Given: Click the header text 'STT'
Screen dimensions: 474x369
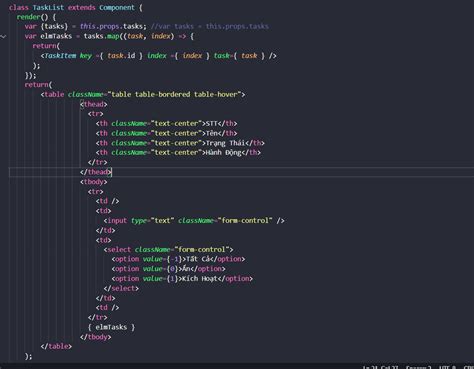Looking at the screenshot, I should point(212,124).
